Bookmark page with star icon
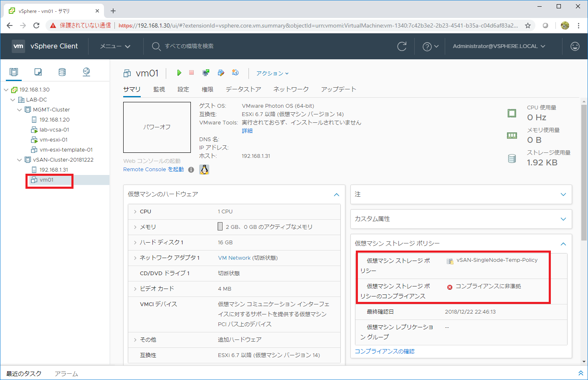Viewport: 588px width, 380px height. 528,25
